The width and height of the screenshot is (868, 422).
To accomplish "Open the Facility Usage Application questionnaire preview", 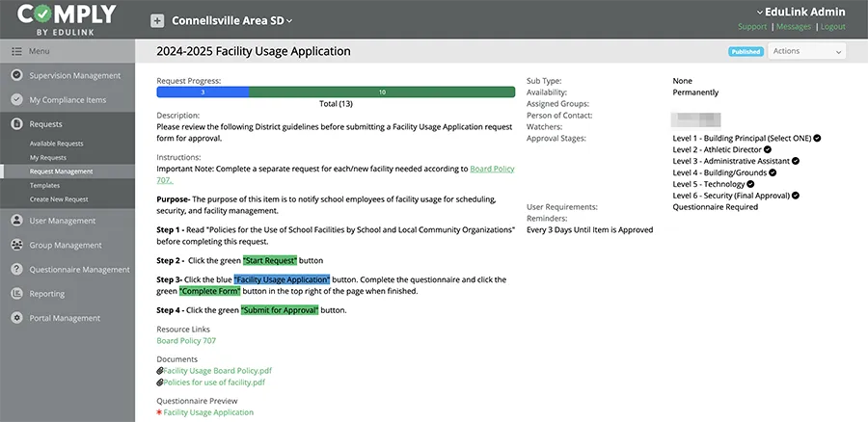I will tap(208, 412).
